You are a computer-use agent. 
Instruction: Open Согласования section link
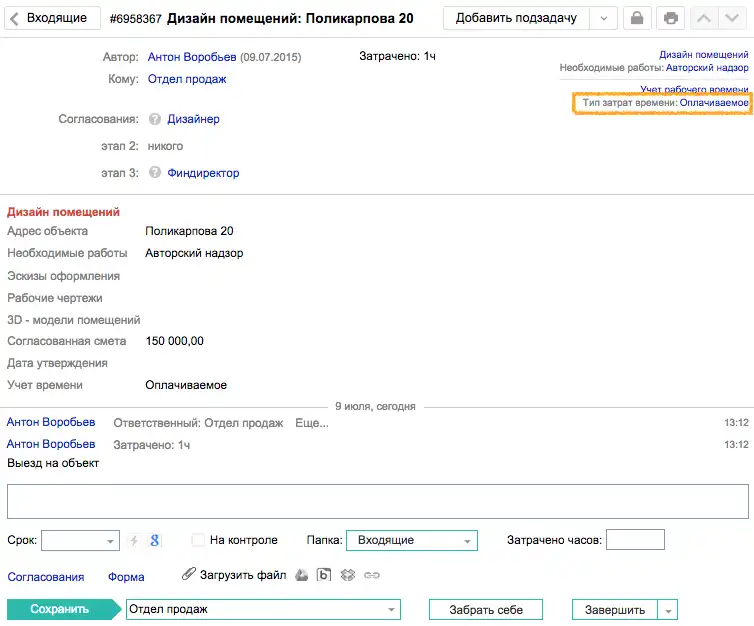[x=46, y=577]
